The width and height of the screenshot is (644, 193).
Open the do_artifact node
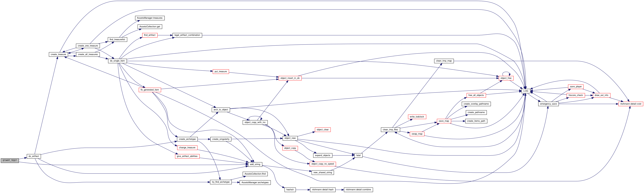click(x=34, y=156)
